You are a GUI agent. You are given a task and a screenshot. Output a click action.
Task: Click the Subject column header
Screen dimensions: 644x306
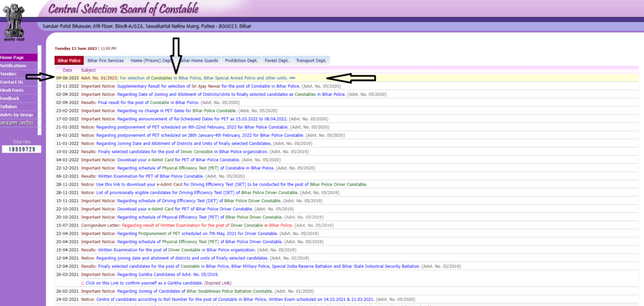pyautogui.click(x=88, y=71)
